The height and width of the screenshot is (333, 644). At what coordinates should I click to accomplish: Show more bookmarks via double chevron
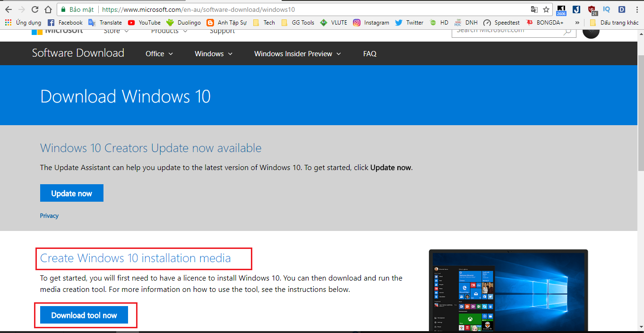(x=577, y=23)
